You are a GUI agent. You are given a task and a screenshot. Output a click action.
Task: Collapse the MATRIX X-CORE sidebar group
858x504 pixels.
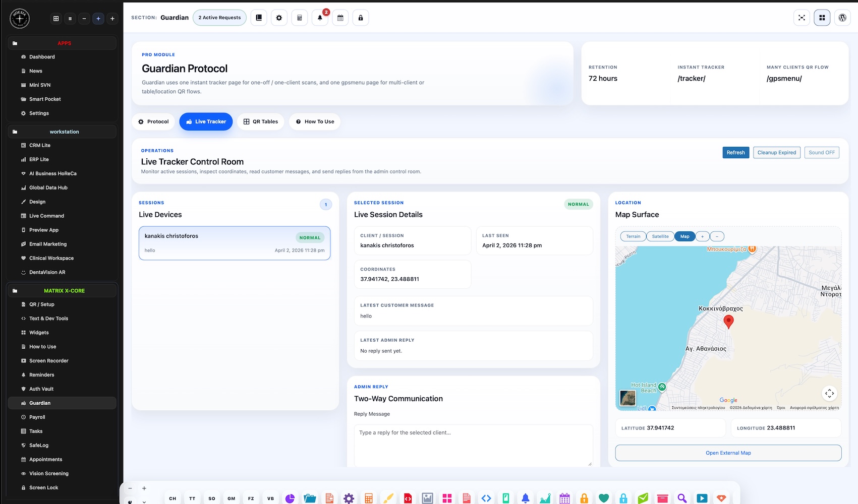[x=63, y=291]
